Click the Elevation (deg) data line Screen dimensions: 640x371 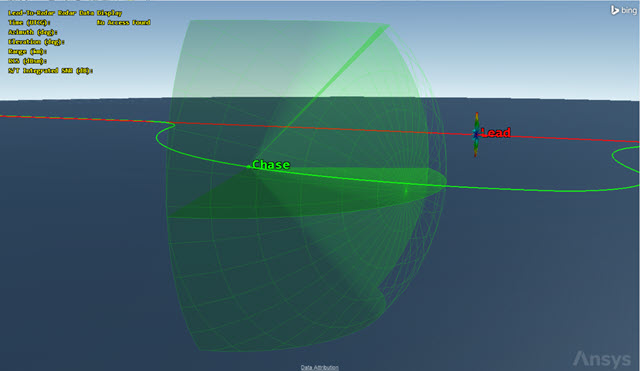click(36, 42)
